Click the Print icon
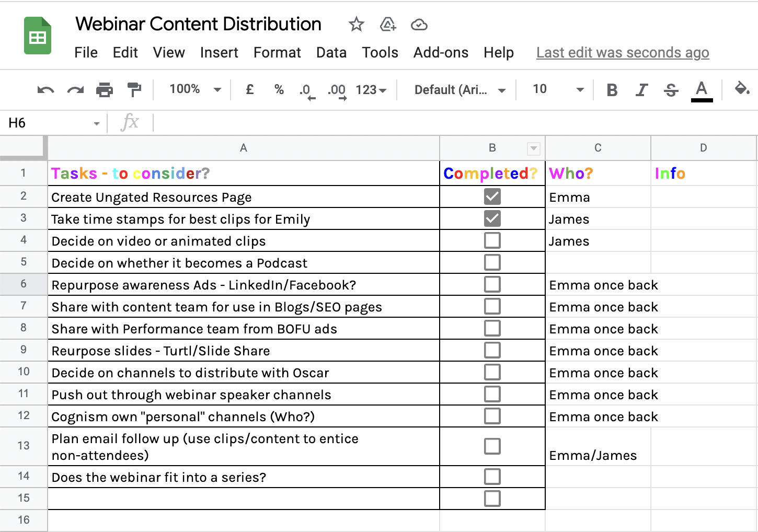 click(x=105, y=90)
